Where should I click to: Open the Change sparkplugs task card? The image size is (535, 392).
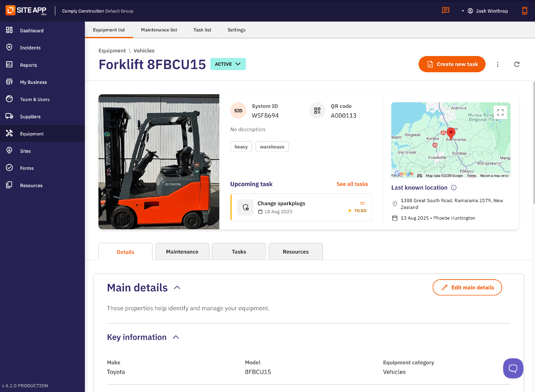(301, 207)
